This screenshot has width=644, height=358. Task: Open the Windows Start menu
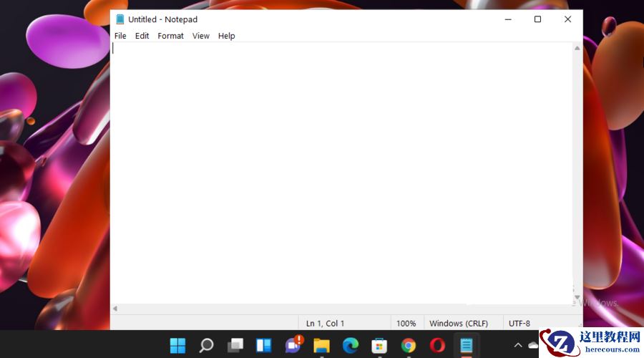coord(177,345)
